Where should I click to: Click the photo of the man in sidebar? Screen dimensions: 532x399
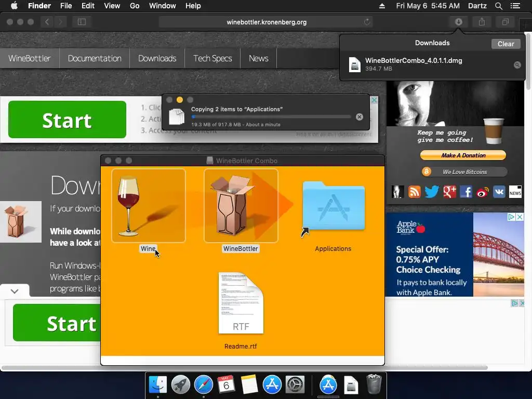tap(455, 103)
